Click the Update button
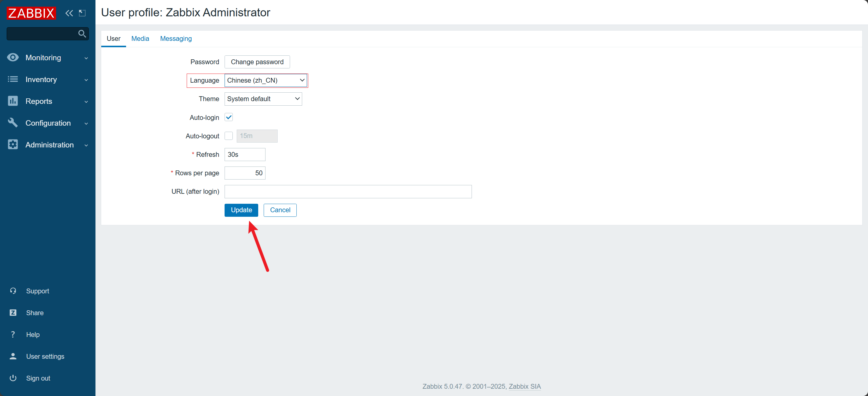The image size is (868, 396). click(x=241, y=210)
